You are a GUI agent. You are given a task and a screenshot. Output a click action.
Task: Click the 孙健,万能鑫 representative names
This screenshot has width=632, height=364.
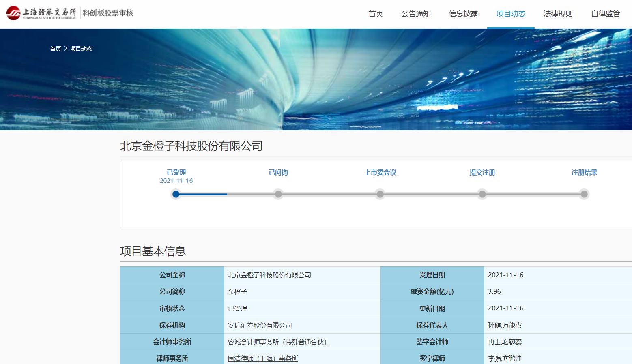click(x=505, y=325)
